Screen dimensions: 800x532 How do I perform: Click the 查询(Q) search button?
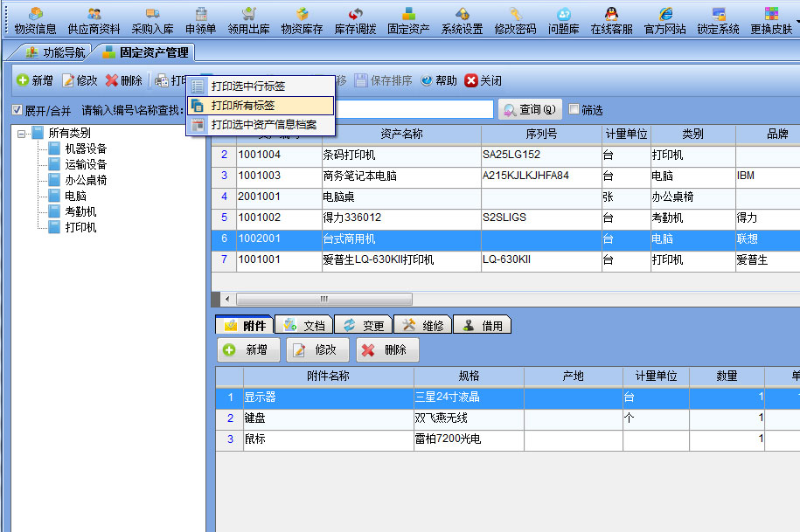[530, 110]
